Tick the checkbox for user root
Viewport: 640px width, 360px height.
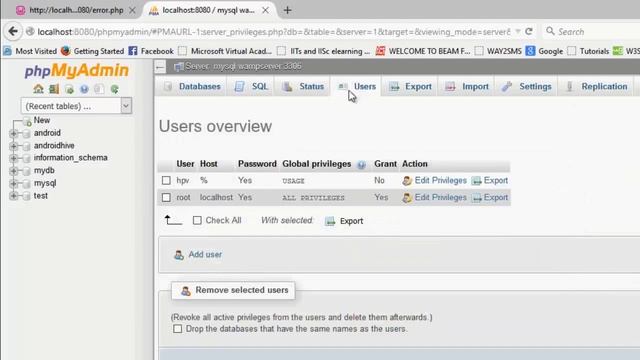(166, 198)
